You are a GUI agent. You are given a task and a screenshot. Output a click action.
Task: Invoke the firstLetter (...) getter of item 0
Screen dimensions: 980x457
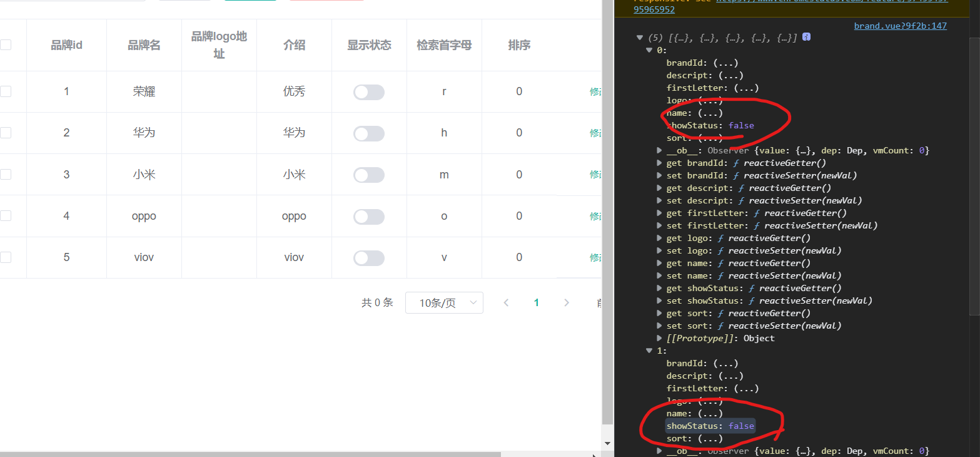(x=747, y=88)
